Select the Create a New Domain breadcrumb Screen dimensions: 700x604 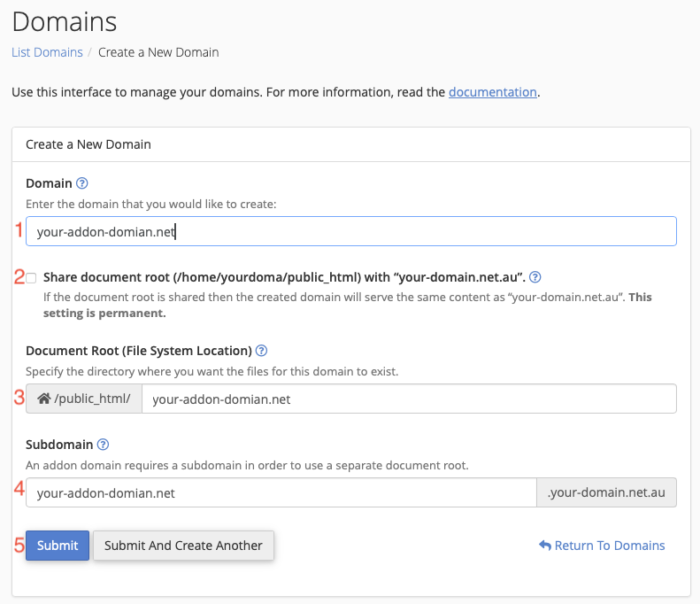tap(158, 52)
